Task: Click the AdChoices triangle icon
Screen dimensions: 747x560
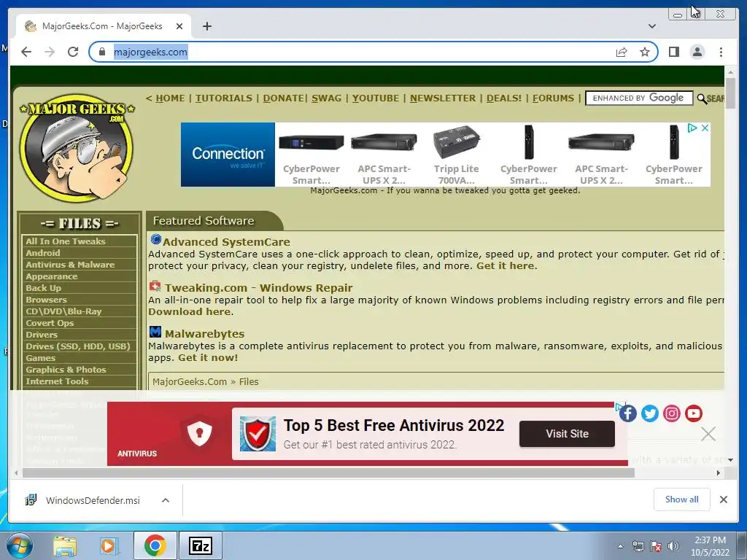Action: (692, 128)
